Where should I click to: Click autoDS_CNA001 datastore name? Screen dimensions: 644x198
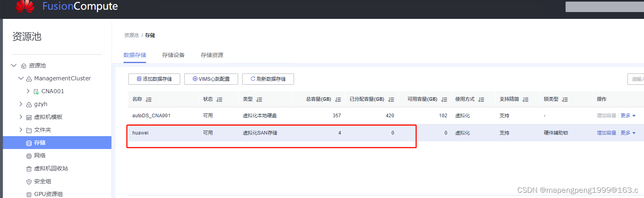pyautogui.click(x=151, y=116)
